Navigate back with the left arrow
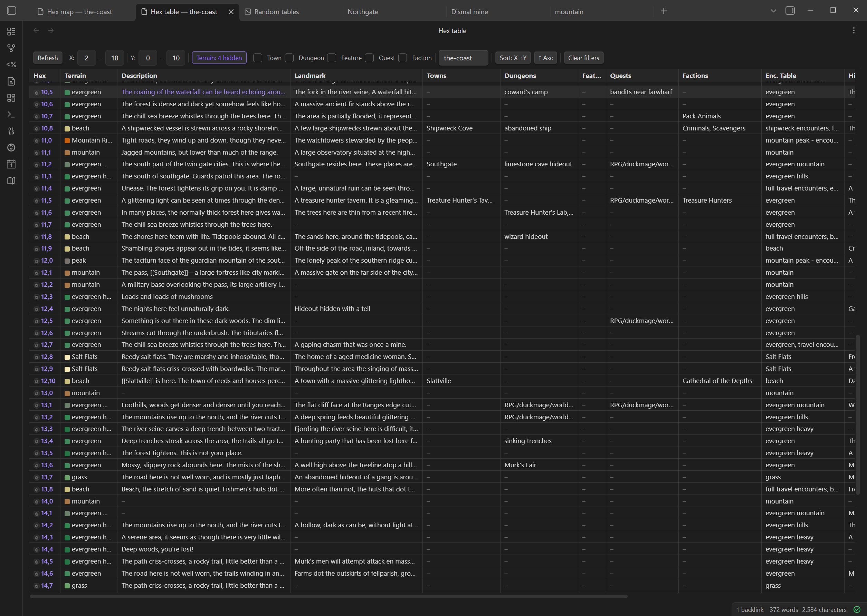Image resolution: width=867 pixels, height=616 pixels. [36, 30]
